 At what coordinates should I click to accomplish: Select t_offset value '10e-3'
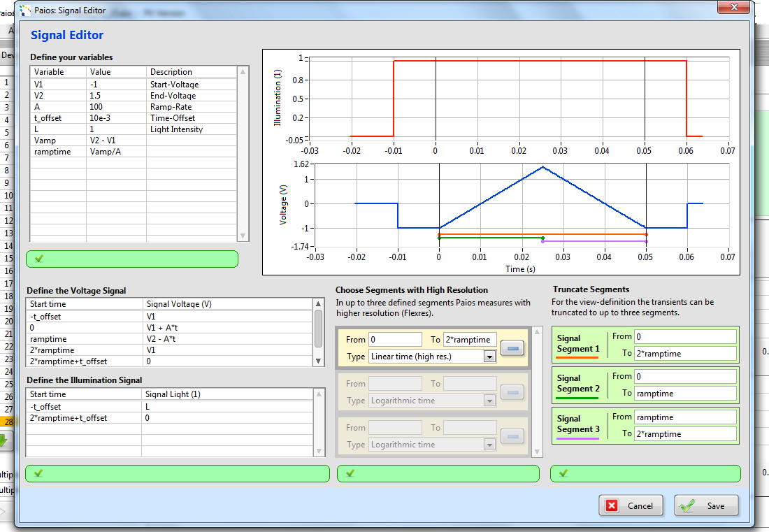click(x=116, y=118)
